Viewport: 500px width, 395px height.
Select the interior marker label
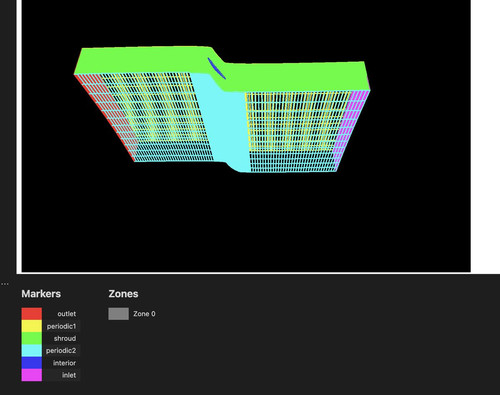click(64, 363)
